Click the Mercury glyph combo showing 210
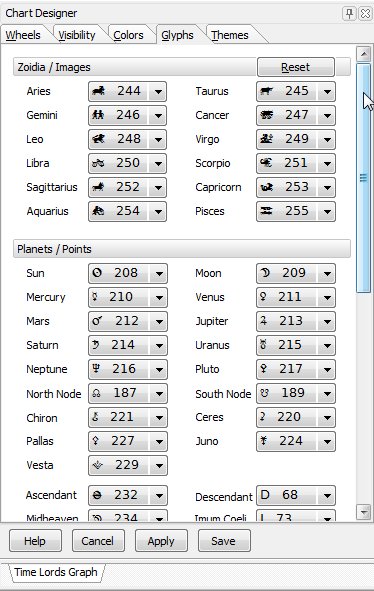Viewport: 374px width, 591px height. coord(128,297)
